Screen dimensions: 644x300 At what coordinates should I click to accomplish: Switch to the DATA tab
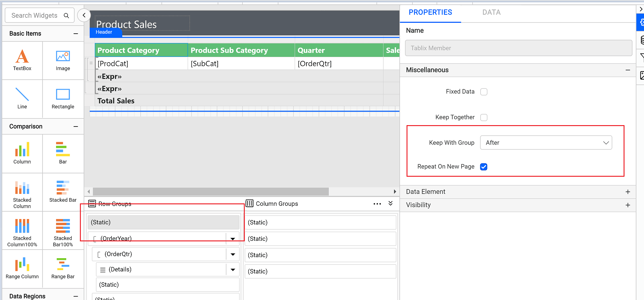(491, 13)
